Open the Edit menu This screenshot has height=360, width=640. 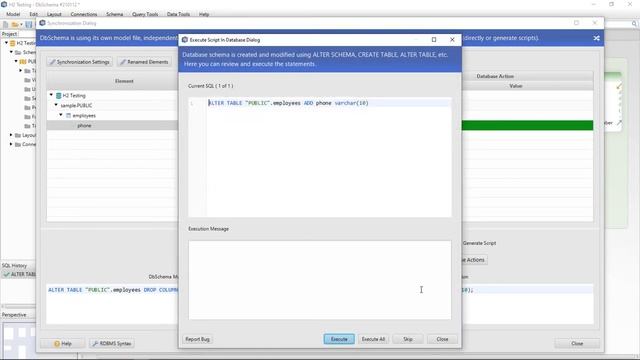point(33,14)
